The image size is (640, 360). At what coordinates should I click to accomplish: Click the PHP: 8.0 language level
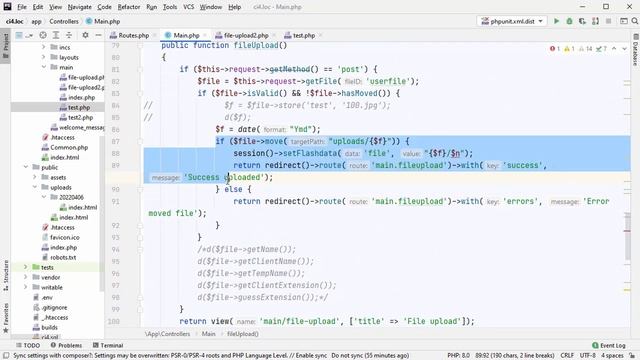(458, 356)
